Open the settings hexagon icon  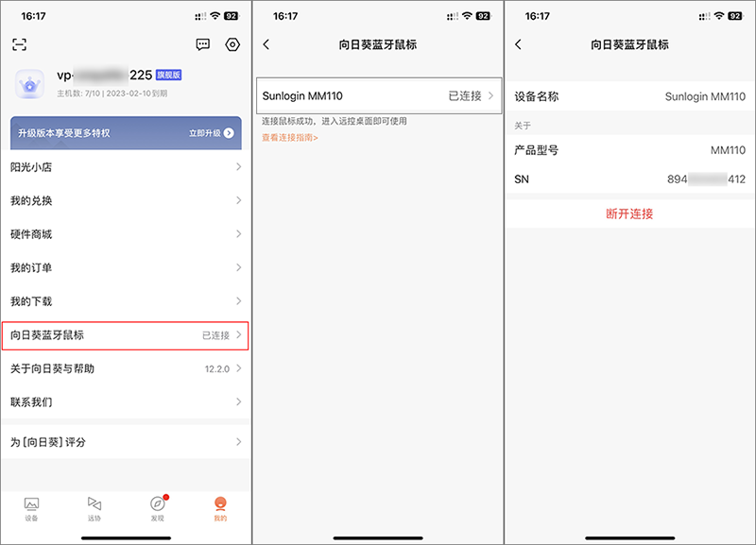232,44
